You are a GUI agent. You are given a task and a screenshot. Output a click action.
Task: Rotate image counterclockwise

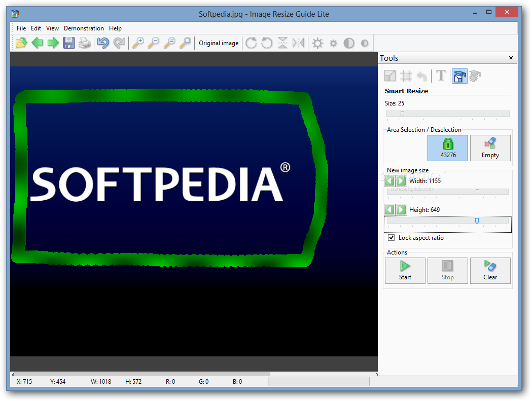267,43
